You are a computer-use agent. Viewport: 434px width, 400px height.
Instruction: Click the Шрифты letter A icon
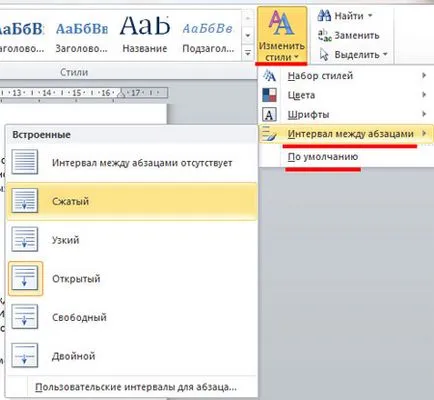(x=269, y=115)
